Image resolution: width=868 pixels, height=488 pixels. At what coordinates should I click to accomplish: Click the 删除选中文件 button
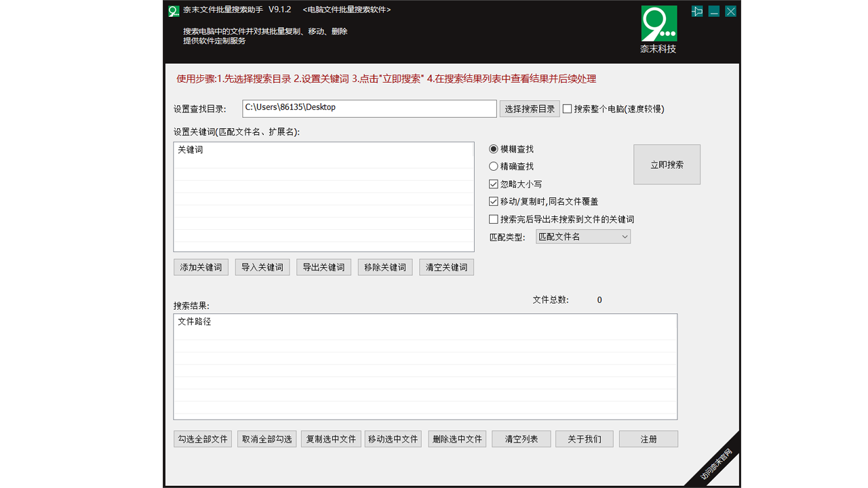457,439
